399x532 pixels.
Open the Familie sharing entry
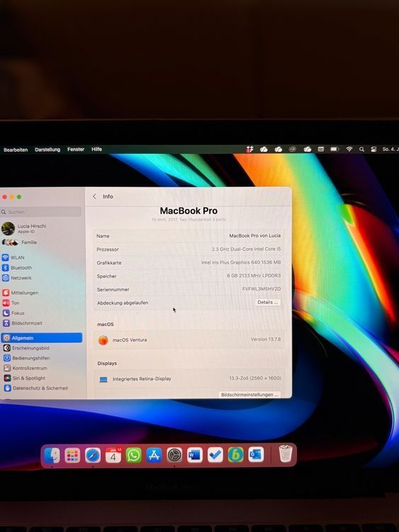19,243
